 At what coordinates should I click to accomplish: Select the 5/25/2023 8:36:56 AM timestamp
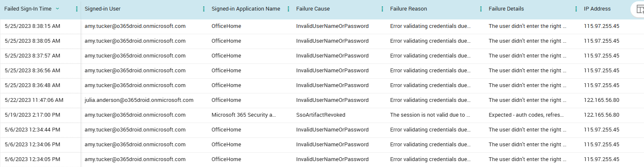point(32,71)
